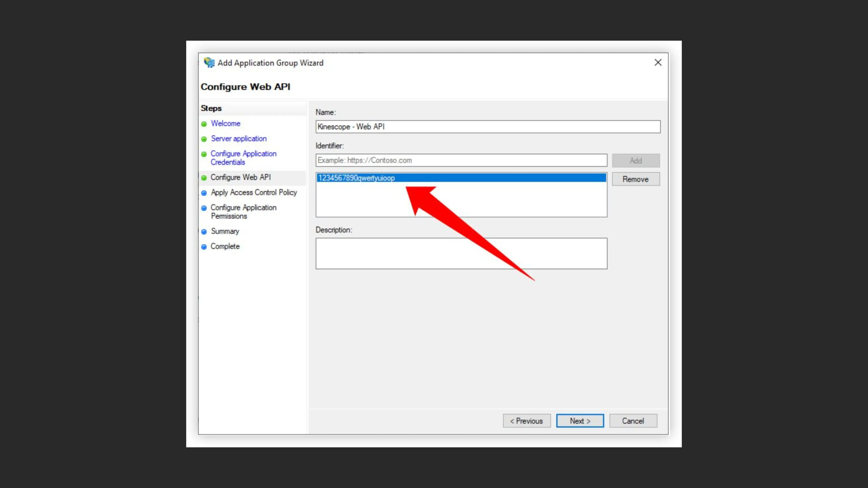Click in the Name text field
Image resolution: width=868 pixels, height=488 pixels.
click(488, 127)
